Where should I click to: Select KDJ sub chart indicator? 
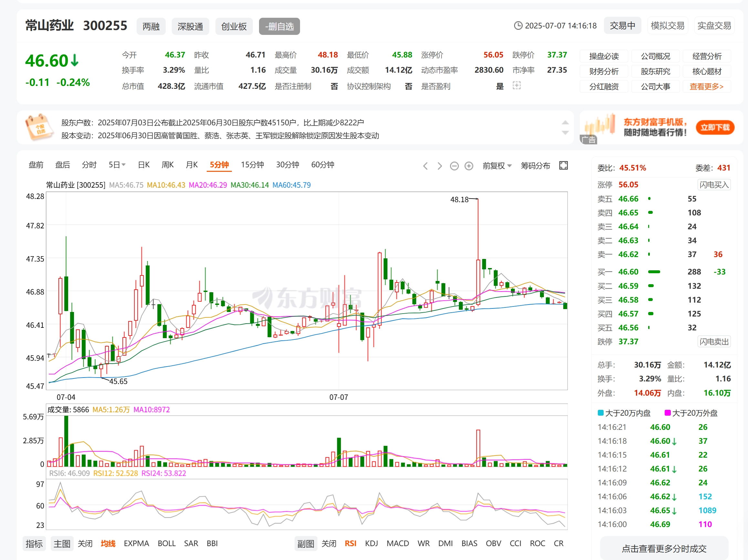click(371, 544)
